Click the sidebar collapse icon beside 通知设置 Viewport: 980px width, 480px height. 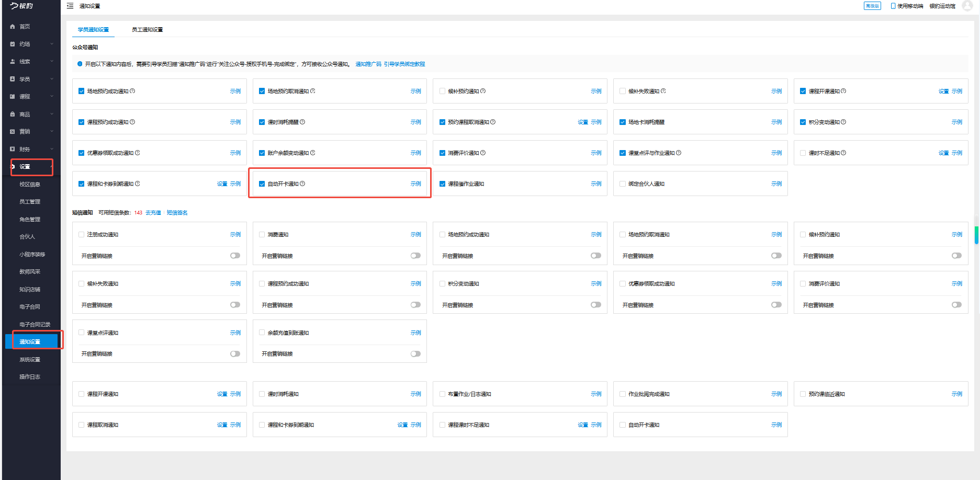coord(70,6)
